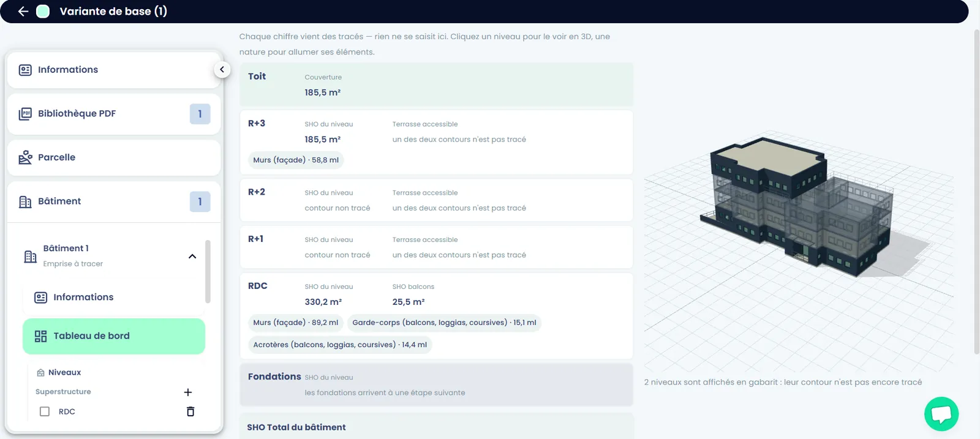Click the RDC Murs (façade) 89,2 ml chip
The image size is (980, 439).
296,323
